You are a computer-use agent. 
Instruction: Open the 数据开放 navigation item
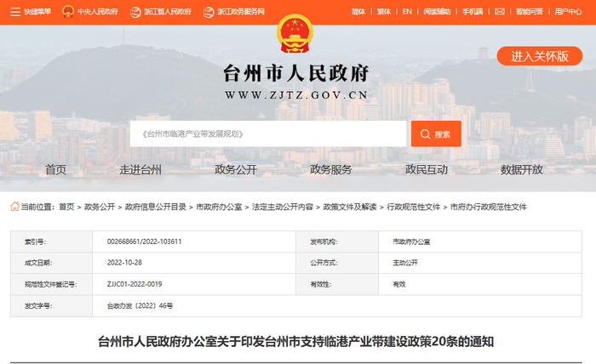[521, 169]
